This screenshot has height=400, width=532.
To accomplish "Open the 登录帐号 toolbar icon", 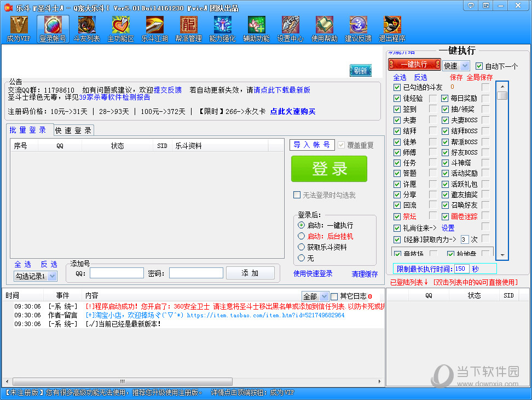I will coord(53,29).
